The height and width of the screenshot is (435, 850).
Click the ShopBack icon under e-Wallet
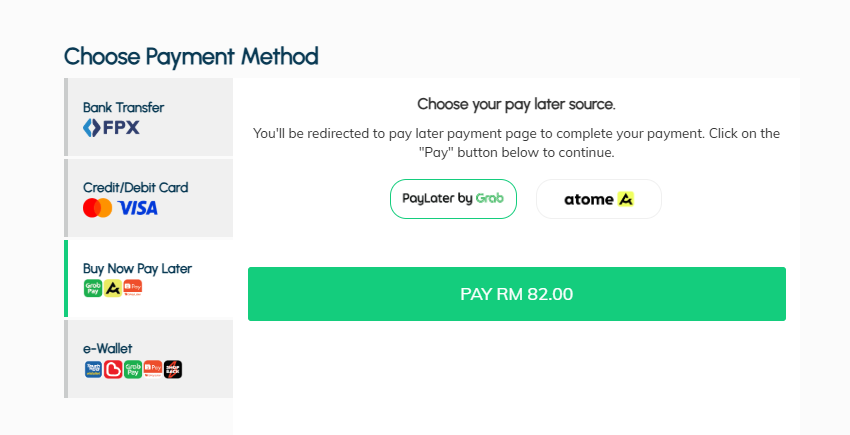173,369
